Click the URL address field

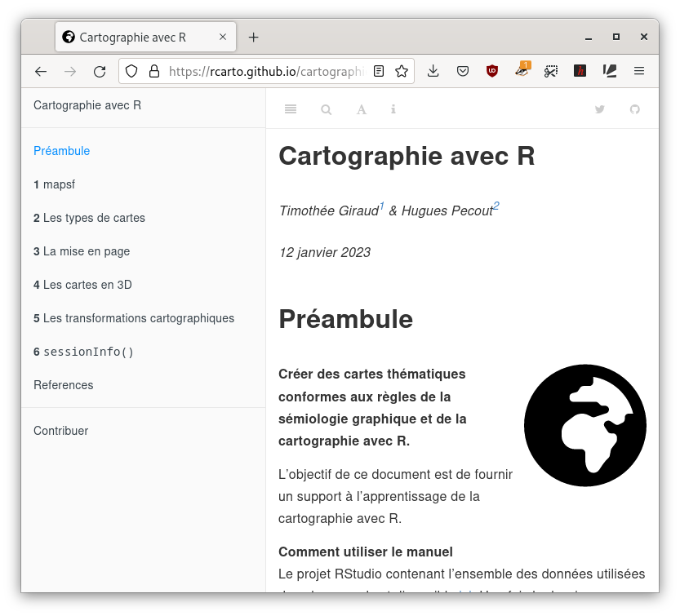[261, 72]
